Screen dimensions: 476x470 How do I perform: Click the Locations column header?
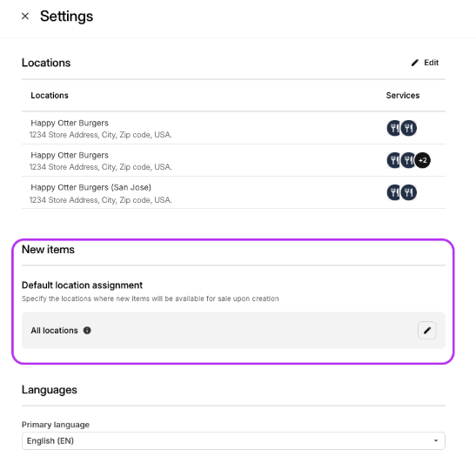click(x=50, y=96)
